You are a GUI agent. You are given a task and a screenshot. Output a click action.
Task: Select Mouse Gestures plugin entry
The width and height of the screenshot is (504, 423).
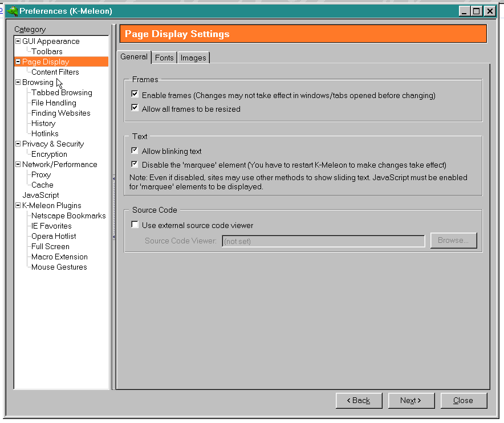(x=59, y=267)
